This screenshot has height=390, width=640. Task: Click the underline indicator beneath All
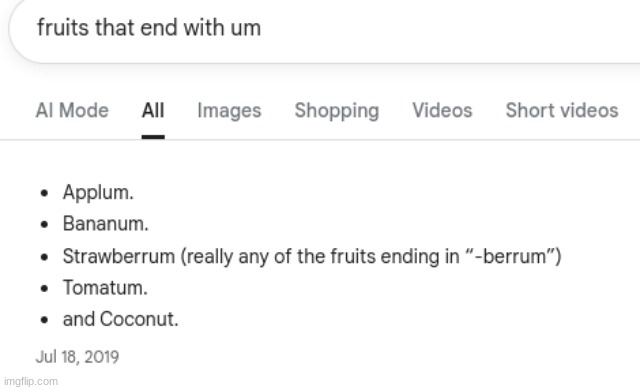pyautogui.click(x=153, y=137)
